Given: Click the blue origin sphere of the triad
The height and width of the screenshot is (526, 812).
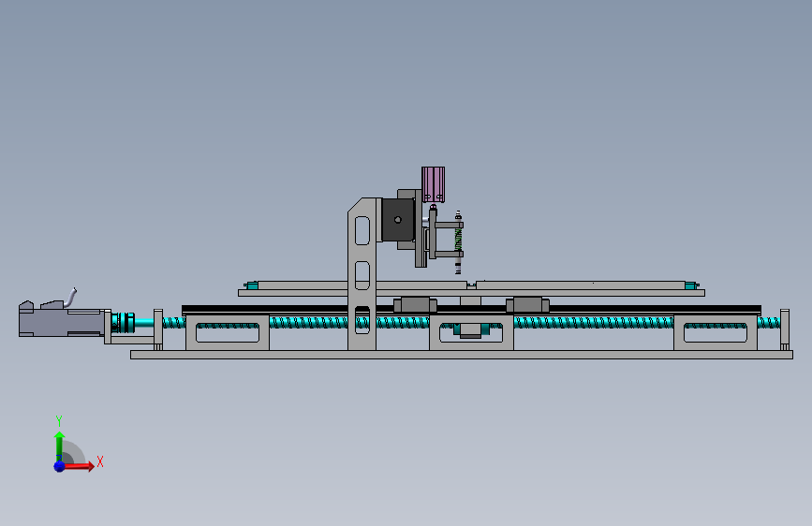Looking at the screenshot, I should [59, 466].
